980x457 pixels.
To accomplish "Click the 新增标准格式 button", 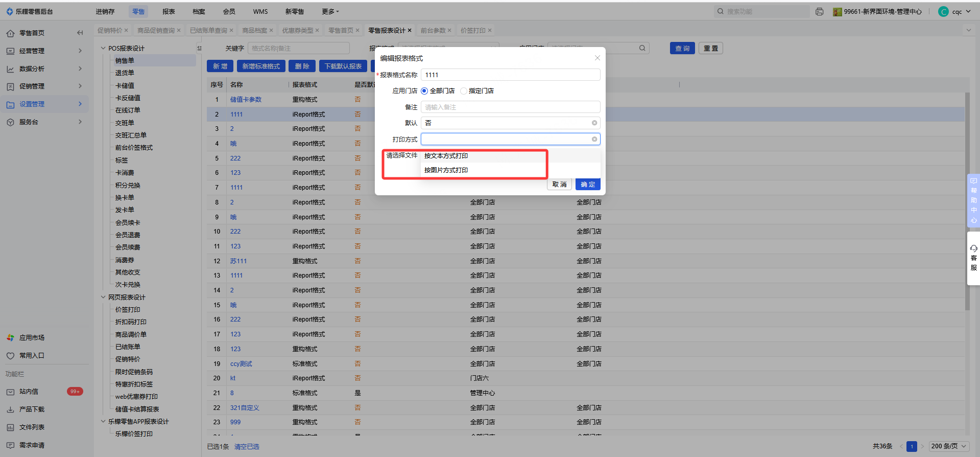I will click(261, 66).
